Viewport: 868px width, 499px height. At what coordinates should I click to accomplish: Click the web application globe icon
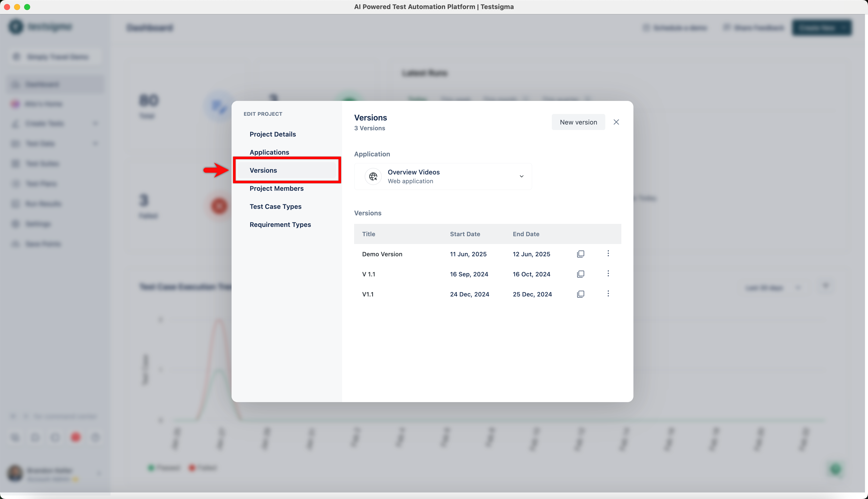click(373, 176)
